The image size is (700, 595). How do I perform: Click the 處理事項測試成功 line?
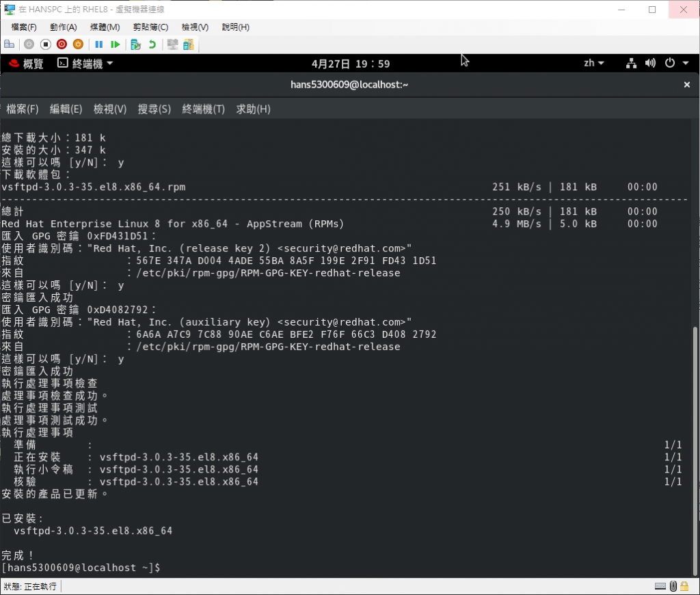pyautogui.click(x=55, y=421)
